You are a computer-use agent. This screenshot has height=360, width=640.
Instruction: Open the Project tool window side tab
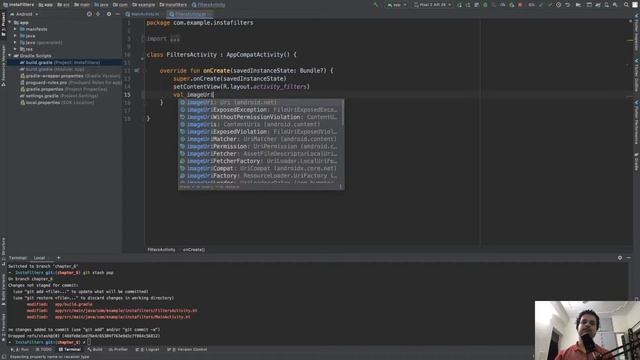[3, 25]
